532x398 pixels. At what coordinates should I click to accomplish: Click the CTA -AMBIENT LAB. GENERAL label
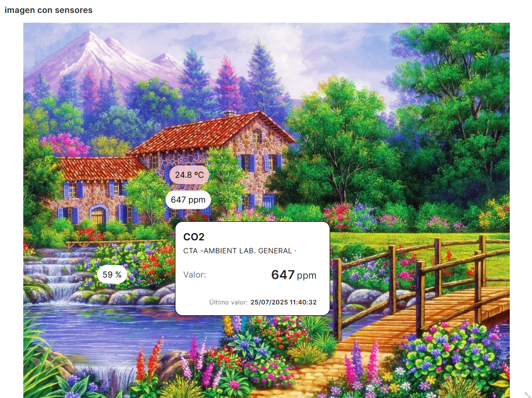(x=240, y=251)
